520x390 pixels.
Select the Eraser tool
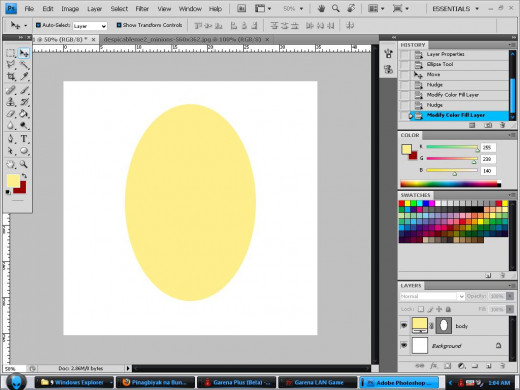point(11,114)
